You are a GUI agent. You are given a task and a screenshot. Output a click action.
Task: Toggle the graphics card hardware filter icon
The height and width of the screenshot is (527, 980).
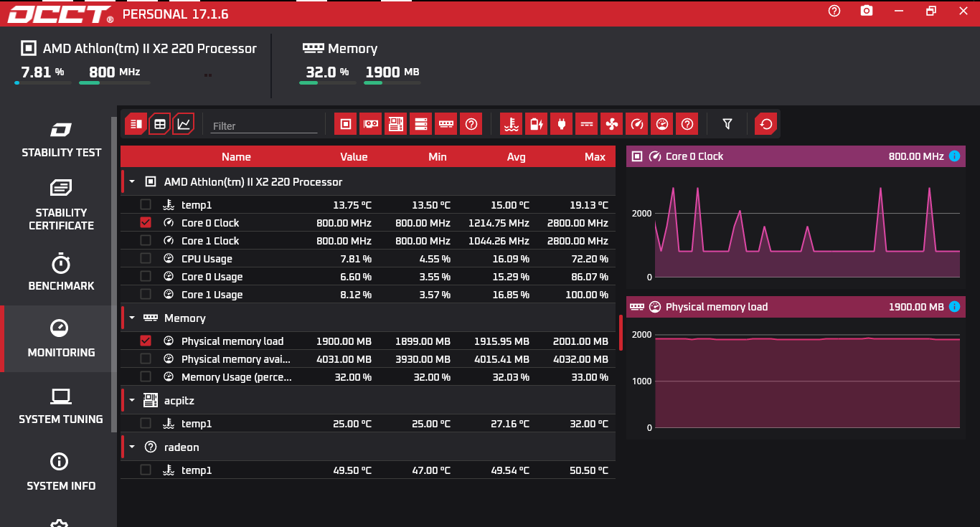pos(371,124)
